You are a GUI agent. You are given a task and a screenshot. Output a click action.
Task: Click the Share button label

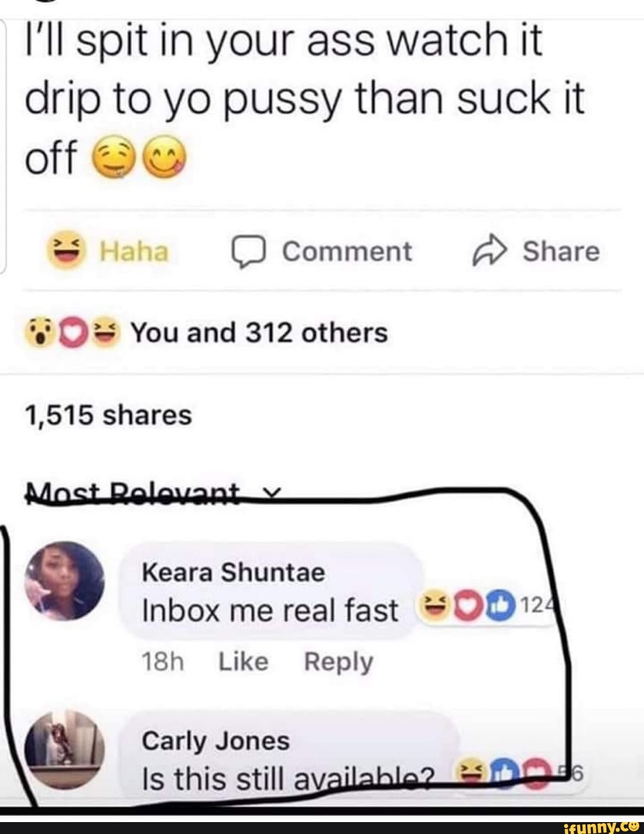pyautogui.click(x=561, y=251)
